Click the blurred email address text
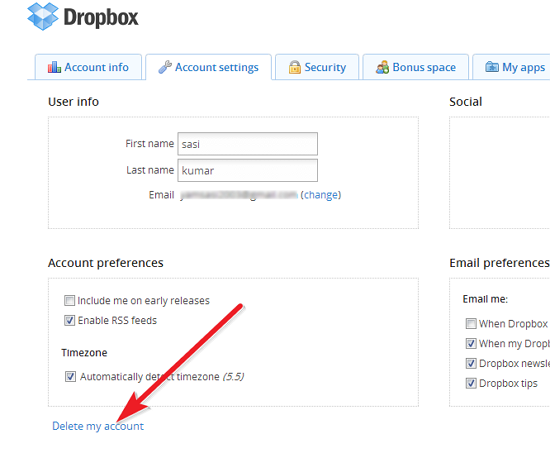Screen dimensions: 550x453 point(239,195)
